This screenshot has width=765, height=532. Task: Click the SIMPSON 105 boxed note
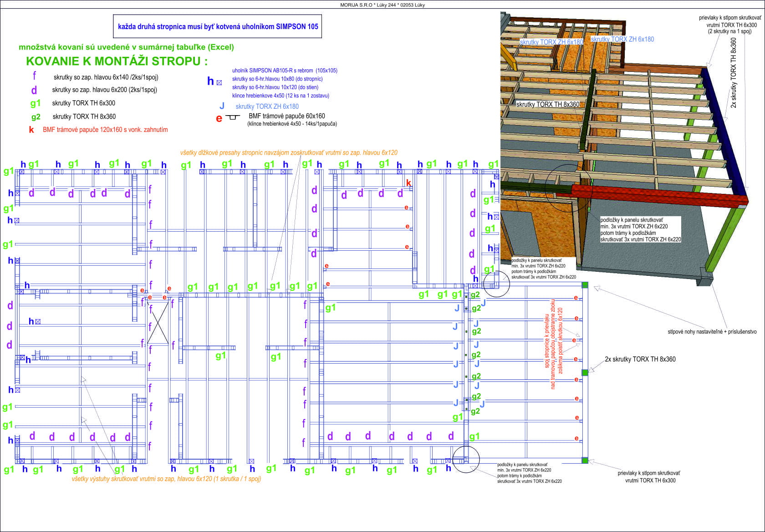[218, 27]
